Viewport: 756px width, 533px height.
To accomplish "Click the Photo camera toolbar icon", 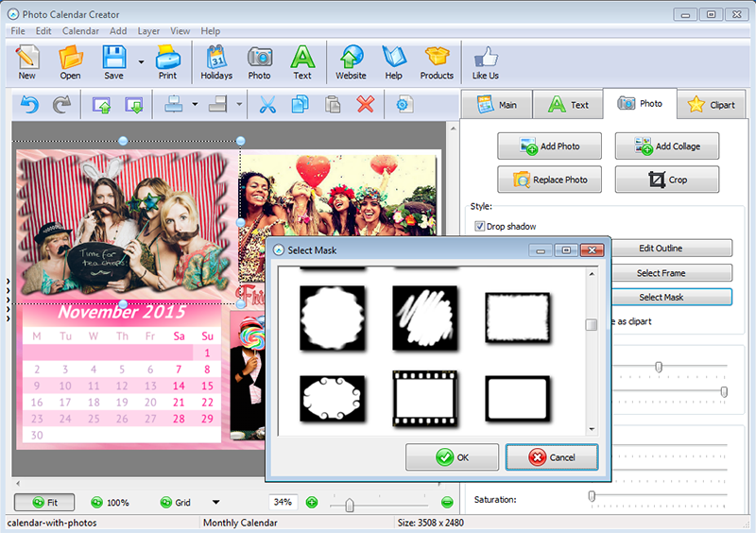I will [x=259, y=62].
